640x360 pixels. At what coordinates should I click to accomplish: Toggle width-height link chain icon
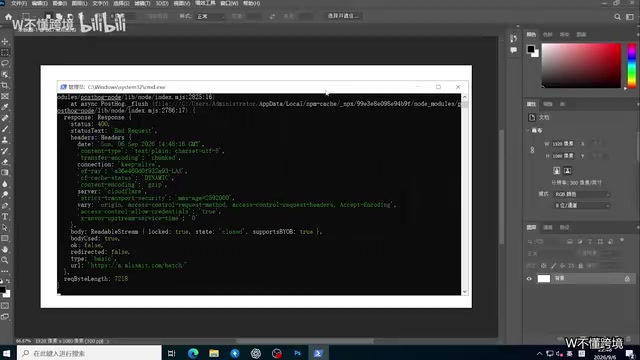532,150
